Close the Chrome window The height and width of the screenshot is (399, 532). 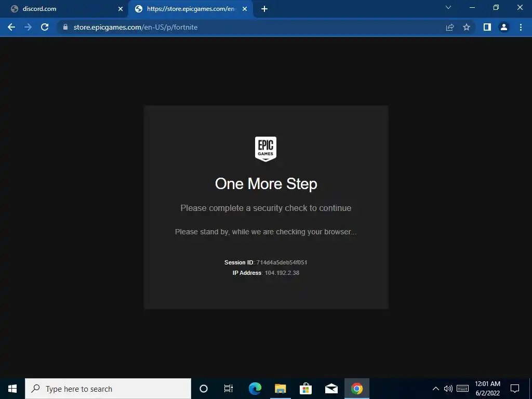coord(520,7)
